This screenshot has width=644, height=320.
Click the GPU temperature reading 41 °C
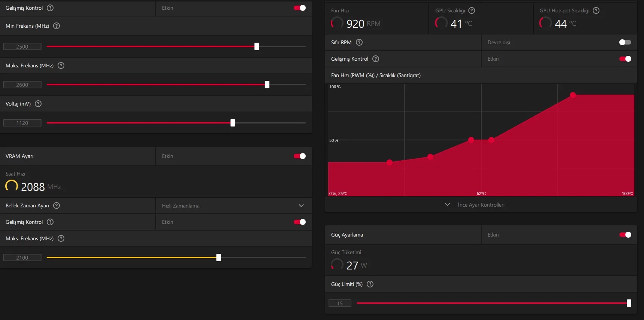pos(461,24)
